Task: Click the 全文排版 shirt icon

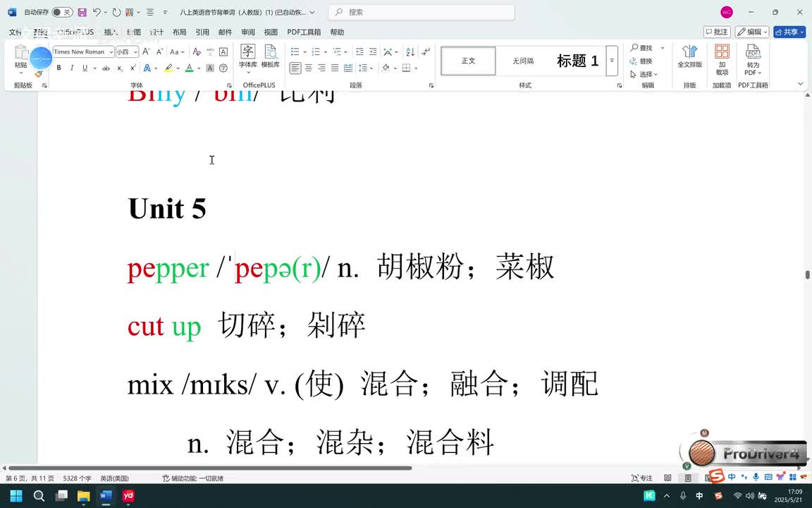Action: (x=690, y=56)
